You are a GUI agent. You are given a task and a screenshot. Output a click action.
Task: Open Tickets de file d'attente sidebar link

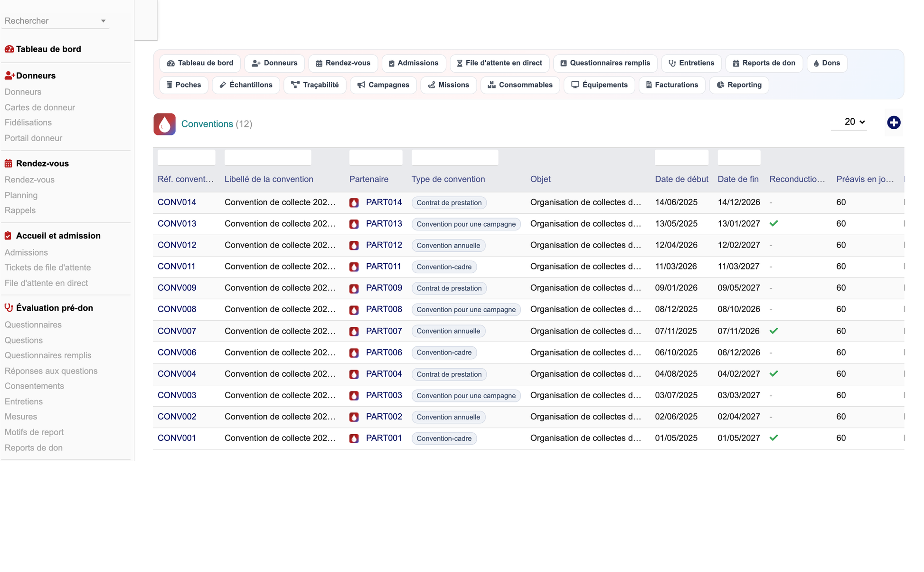[x=47, y=267]
